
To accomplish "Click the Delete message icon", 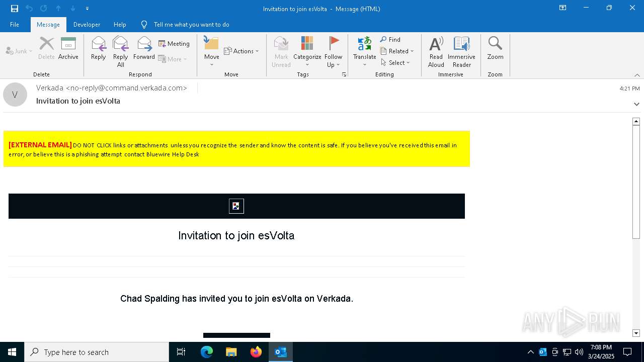I will [x=46, y=48].
